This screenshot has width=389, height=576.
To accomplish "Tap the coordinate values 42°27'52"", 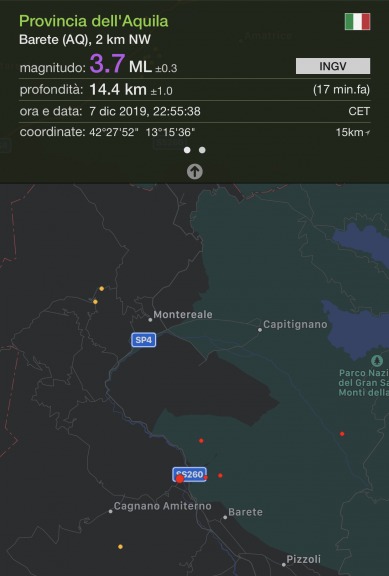I will (114, 132).
